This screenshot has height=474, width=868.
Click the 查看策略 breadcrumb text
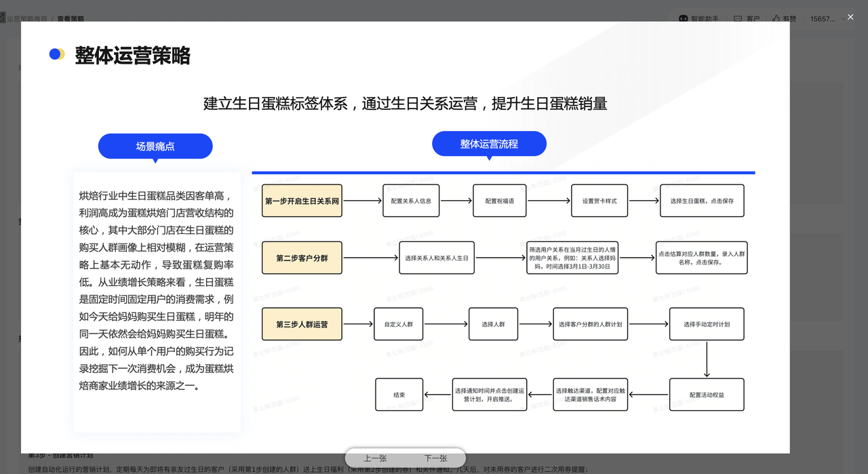click(x=71, y=19)
